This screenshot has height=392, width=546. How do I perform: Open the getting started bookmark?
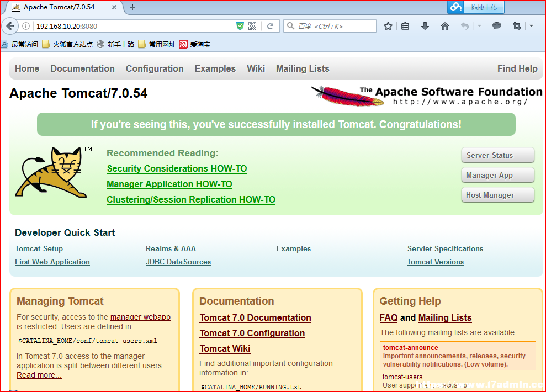click(115, 44)
